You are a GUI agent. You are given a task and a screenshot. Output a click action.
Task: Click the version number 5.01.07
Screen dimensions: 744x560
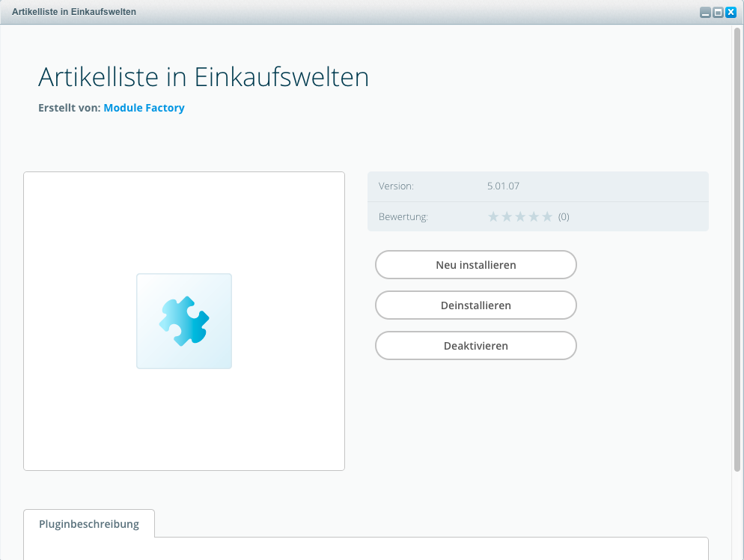[x=503, y=186]
